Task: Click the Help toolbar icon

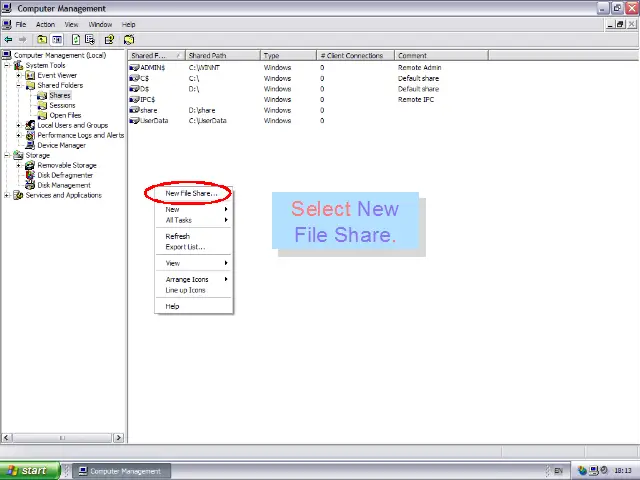Action: (x=109, y=40)
